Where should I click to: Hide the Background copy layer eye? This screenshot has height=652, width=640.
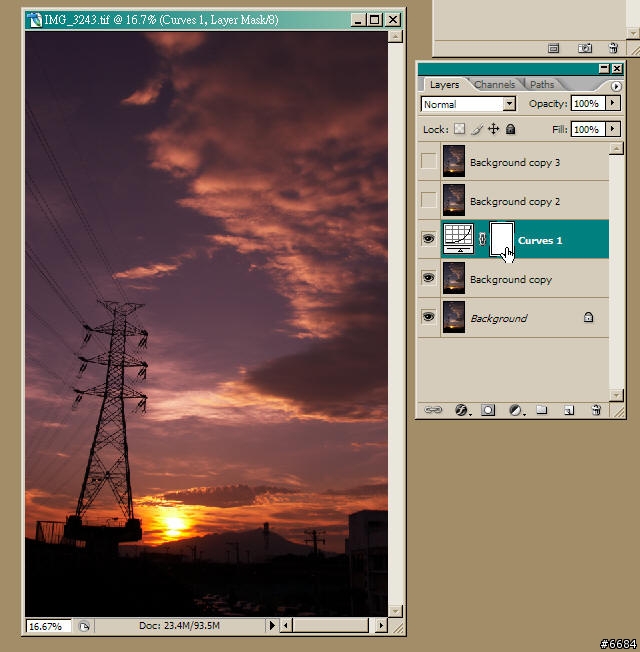tap(428, 277)
